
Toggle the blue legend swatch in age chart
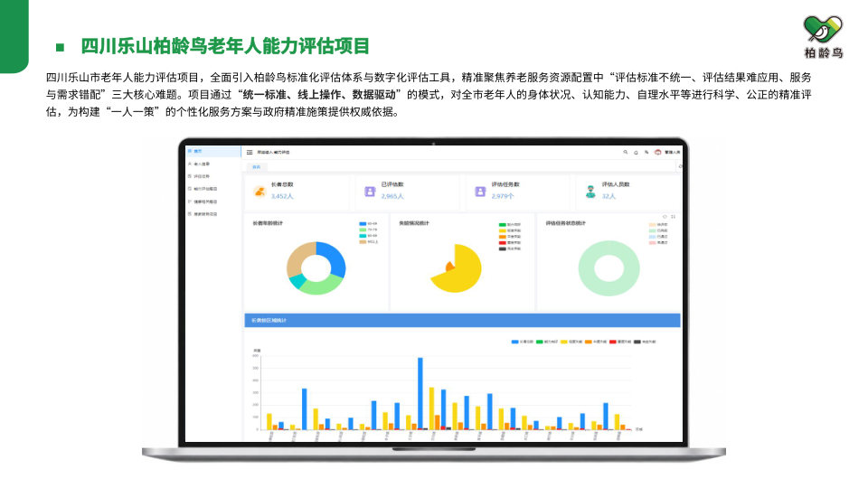tap(363, 224)
